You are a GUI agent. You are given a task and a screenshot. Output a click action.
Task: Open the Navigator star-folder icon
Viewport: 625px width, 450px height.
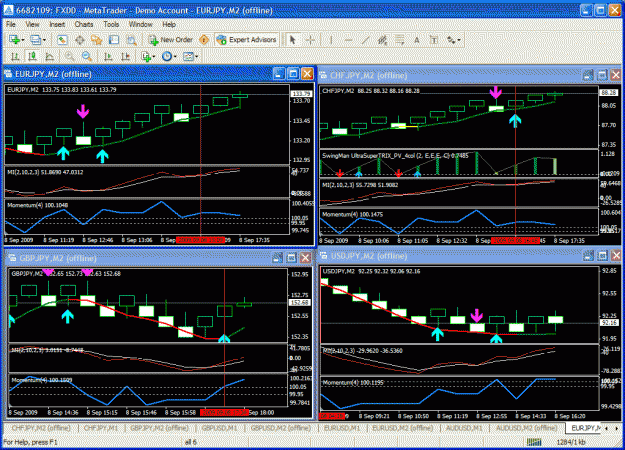(x=97, y=40)
